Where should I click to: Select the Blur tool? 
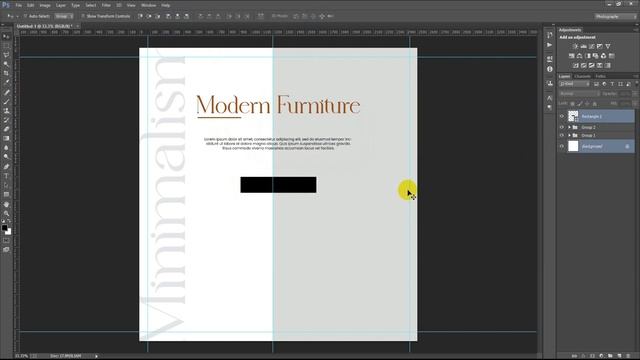click(x=6, y=148)
